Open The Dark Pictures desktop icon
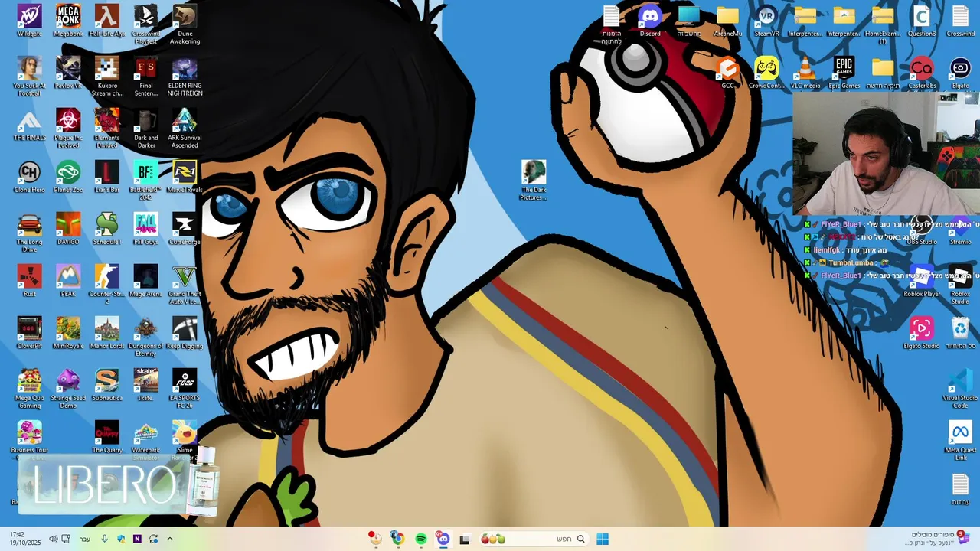The height and width of the screenshot is (551, 980). 534,181
